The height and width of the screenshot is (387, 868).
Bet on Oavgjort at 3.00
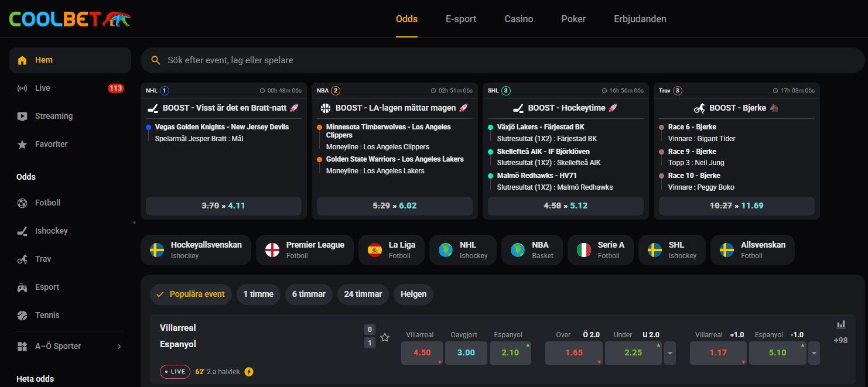click(x=466, y=352)
